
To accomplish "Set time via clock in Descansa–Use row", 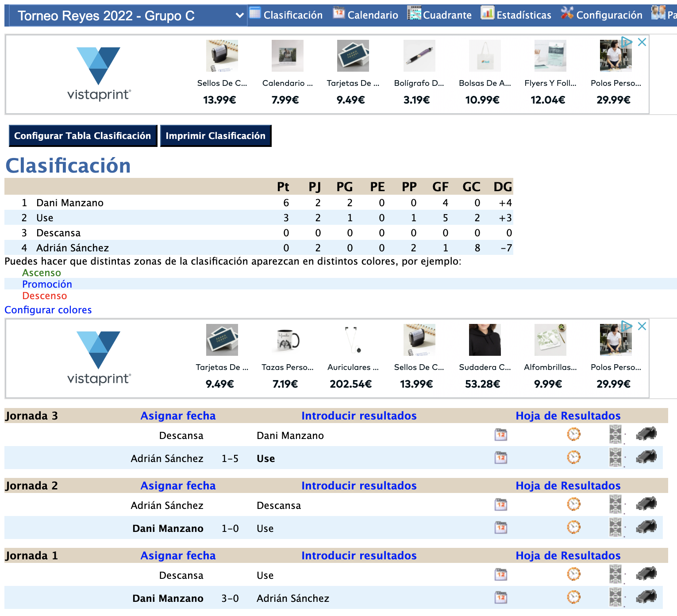I will point(573,574).
